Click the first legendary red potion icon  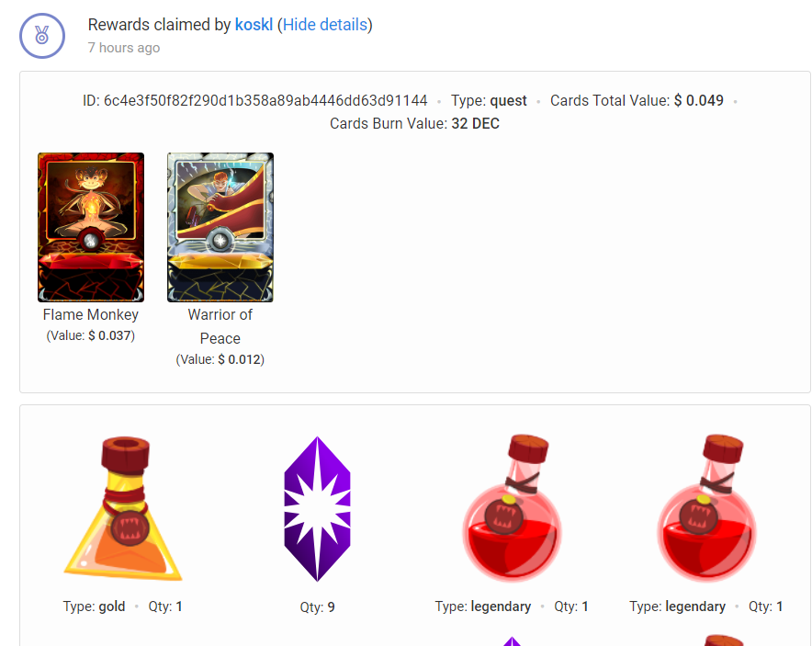pyautogui.click(x=513, y=507)
